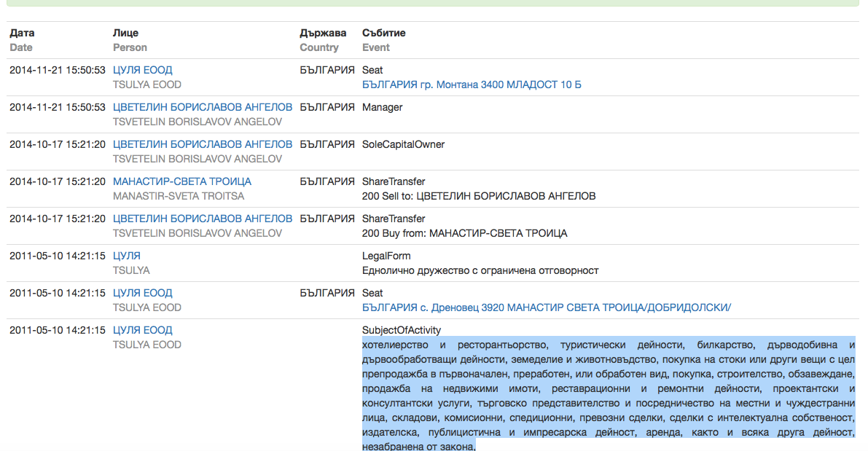This screenshot has width=868, height=451.
Task: Open ЦУЛЯ ЕООД link in SubjectOfActivity row
Action: pos(143,330)
